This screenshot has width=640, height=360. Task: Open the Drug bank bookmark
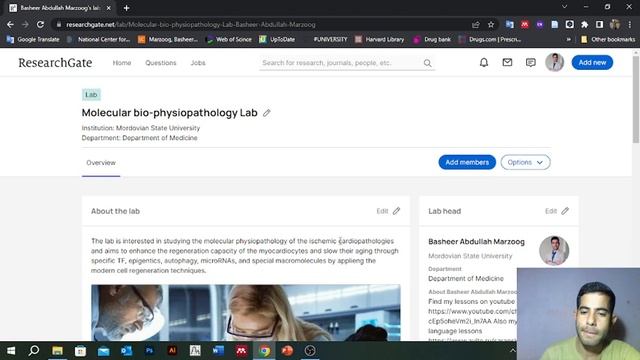pos(432,40)
